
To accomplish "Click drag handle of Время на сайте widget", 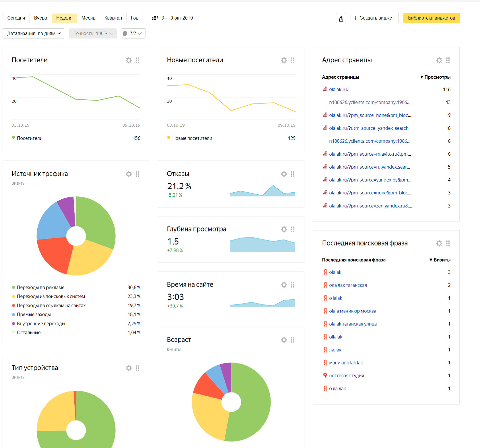I will point(293,285).
